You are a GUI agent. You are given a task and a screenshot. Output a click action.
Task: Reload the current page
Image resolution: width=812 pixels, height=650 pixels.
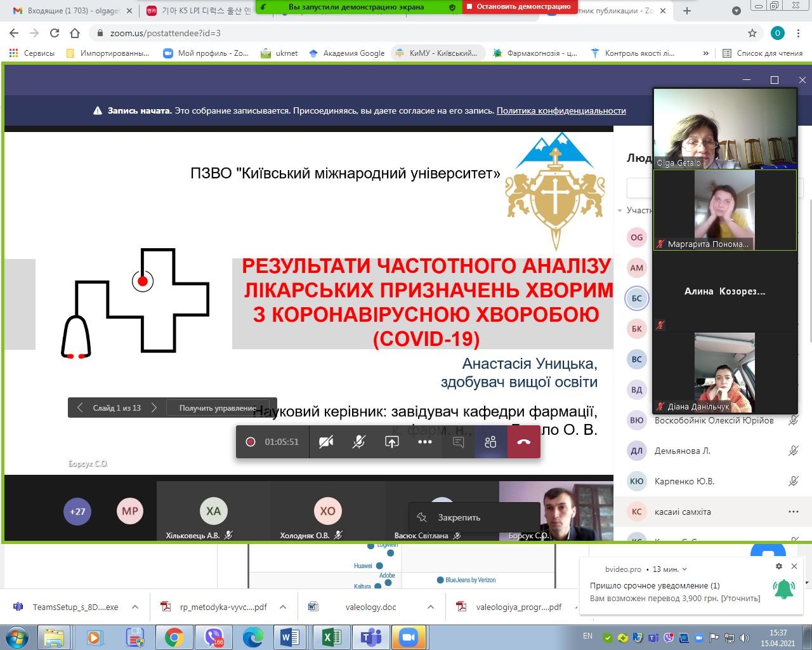pyautogui.click(x=55, y=33)
